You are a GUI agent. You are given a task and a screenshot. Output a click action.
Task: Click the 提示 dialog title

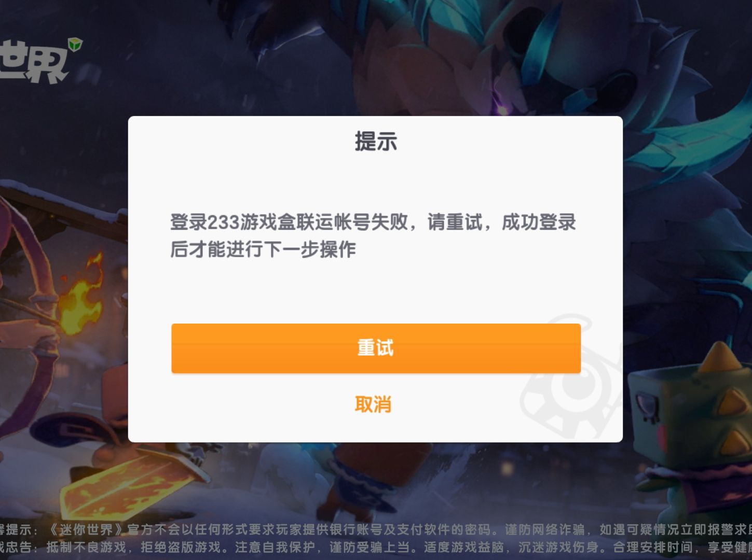(376, 141)
